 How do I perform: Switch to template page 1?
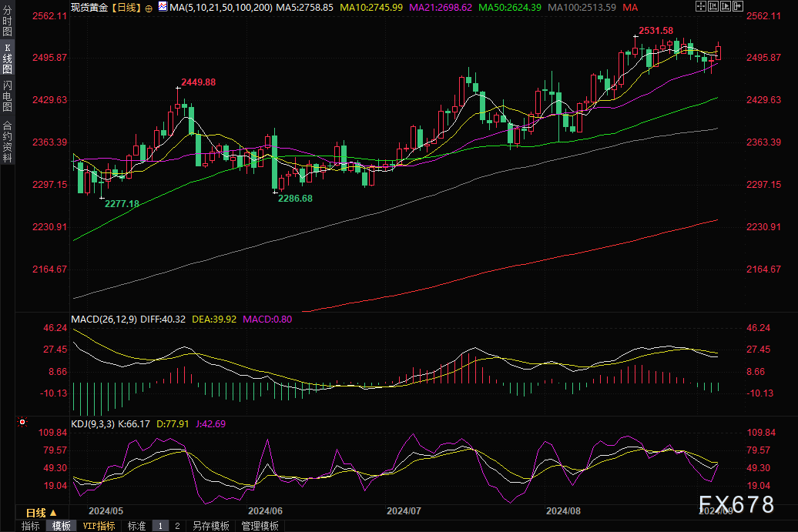tap(160, 526)
